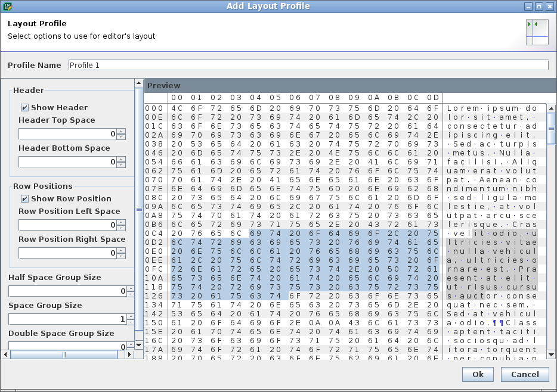
Task: Increase Header Top Space with its up arrow
Action: (x=122, y=131)
